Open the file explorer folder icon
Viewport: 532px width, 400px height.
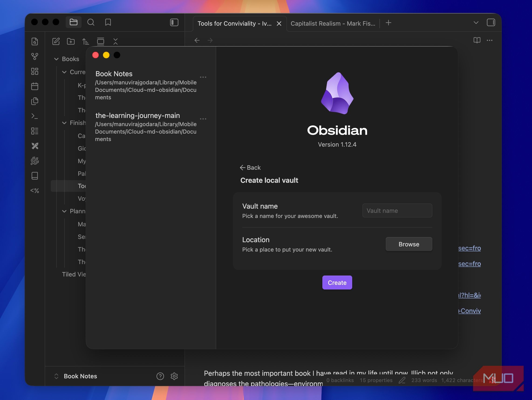point(73,22)
